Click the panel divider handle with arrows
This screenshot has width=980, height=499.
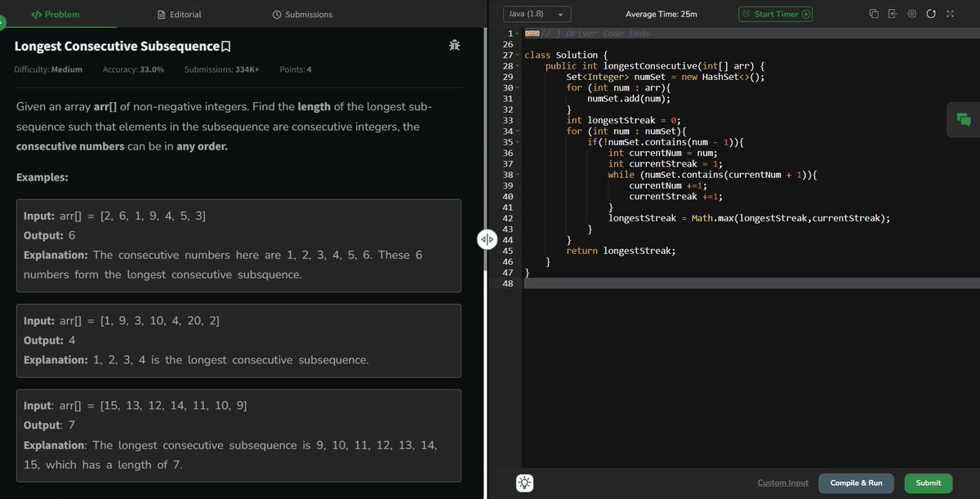point(487,239)
